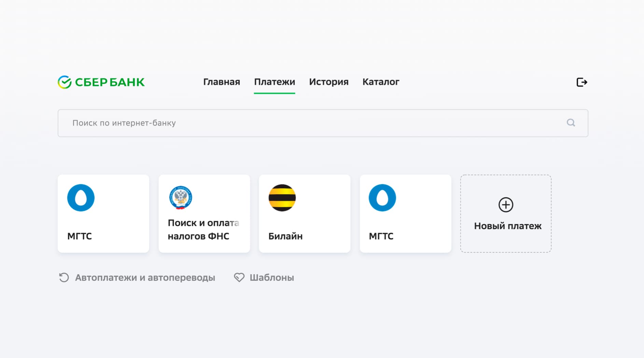Screen dimensions: 644x358
Task: Select the Билайн payment card label
Action: [285, 236]
